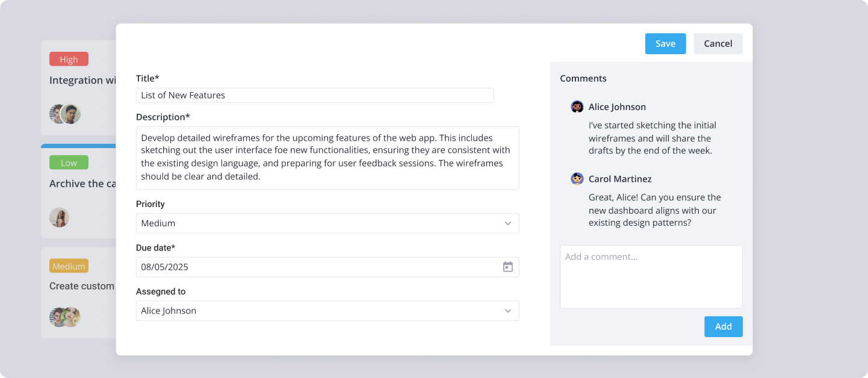Click the calendar icon in Due date
Screen dimensions: 868x378
[x=507, y=267]
